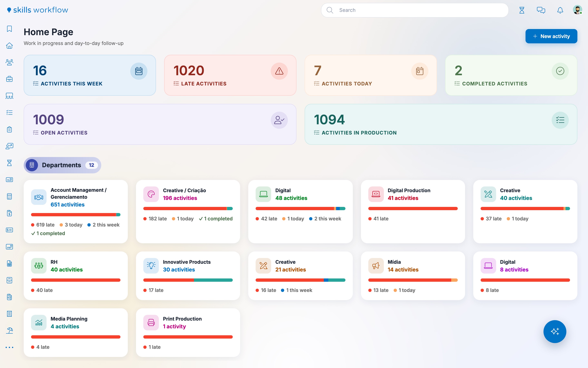Open the Late Activities card

(230, 75)
